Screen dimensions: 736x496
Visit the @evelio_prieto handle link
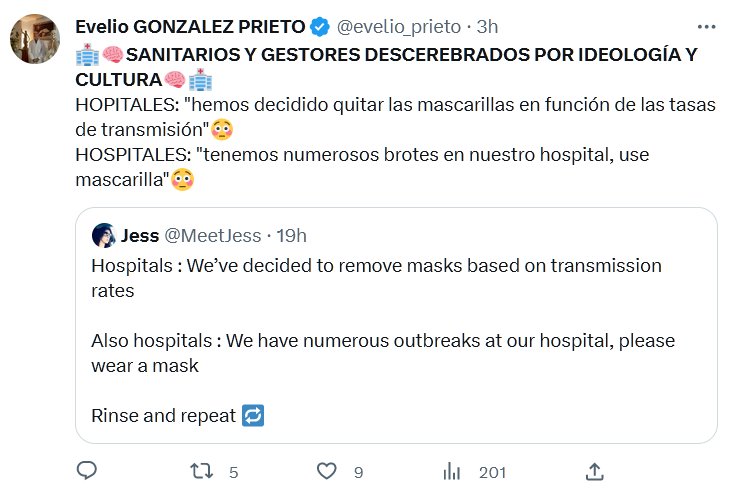[393, 26]
